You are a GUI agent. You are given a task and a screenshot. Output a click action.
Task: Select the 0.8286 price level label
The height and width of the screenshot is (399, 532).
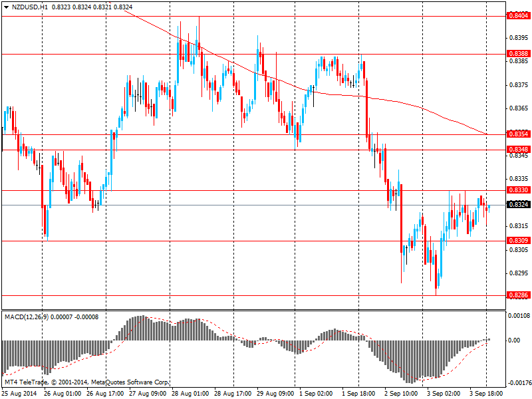519,295
